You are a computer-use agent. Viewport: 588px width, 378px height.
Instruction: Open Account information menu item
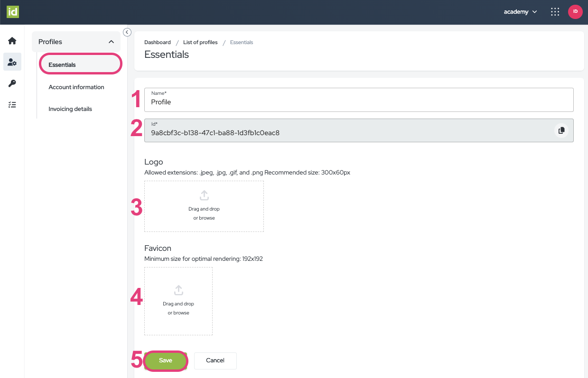[x=76, y=87]
